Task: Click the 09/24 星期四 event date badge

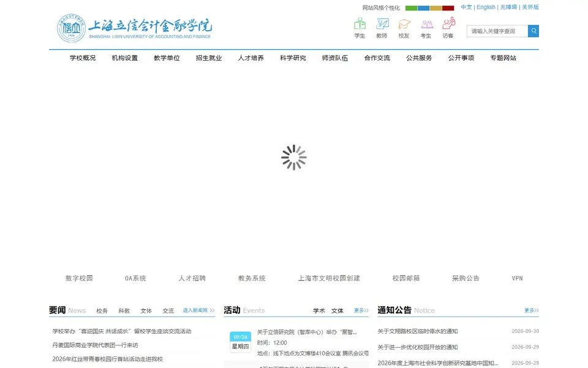Action: click(240, 342)
